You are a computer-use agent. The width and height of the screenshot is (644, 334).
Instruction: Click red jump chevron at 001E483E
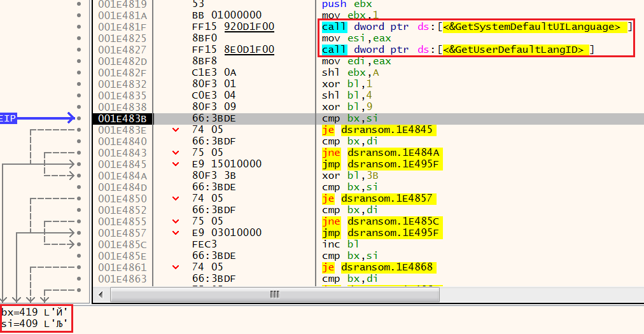[176, 130]
